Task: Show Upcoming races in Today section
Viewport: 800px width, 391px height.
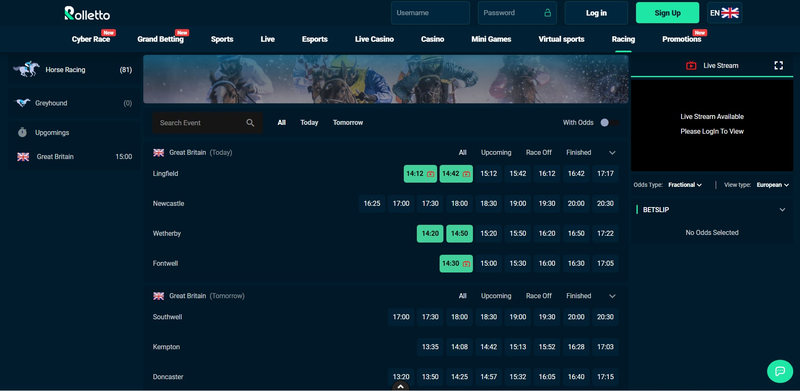Action: coord(496,153)
